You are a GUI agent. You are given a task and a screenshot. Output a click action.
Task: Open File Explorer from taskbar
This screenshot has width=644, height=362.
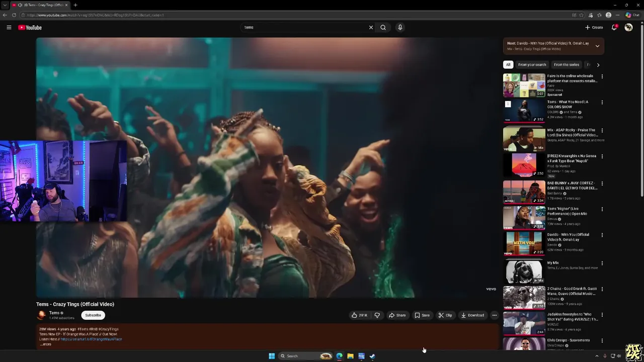tap(350, 356)
